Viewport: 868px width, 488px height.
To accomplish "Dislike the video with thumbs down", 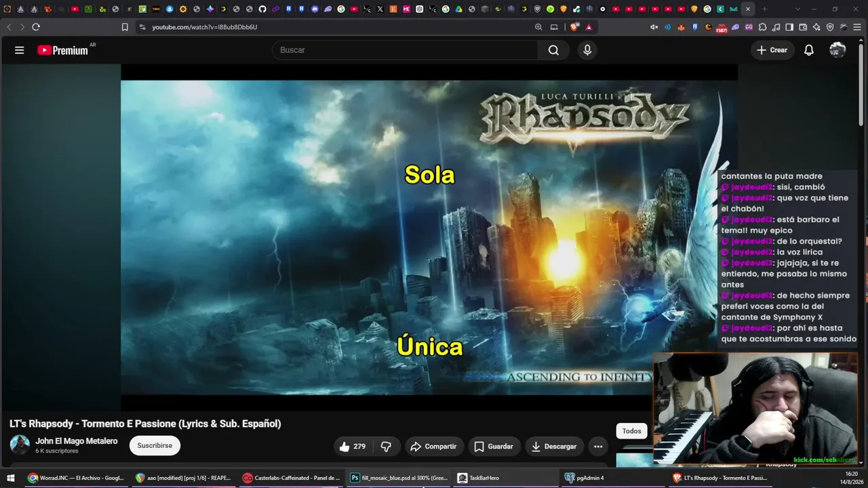I will pyautogui.click(x=386, y=447).
